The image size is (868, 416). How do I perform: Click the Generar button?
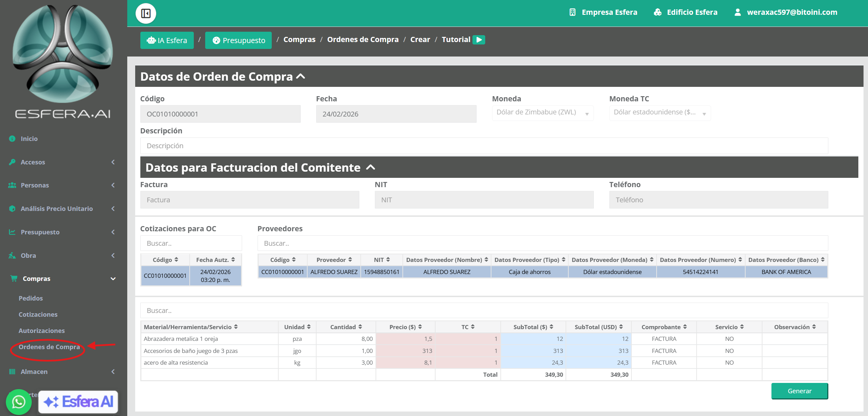[800, 391]
